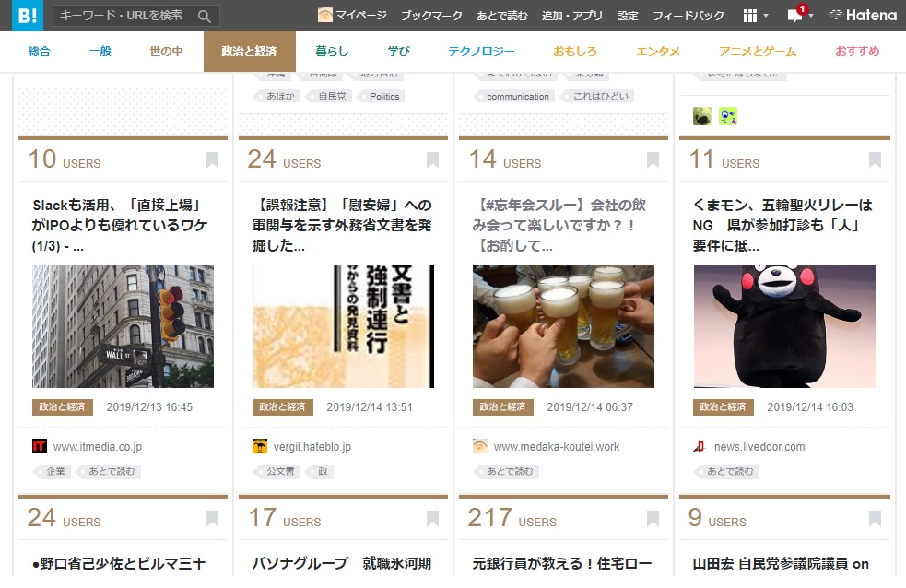This screenshot has width=906, height=588.
Task: Open the apps grid icon
Action: pos(750,16)
